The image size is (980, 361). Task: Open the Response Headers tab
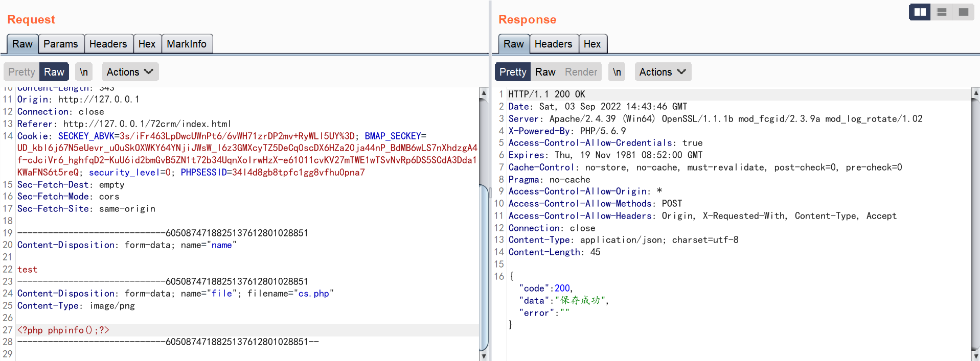point(554,44)
